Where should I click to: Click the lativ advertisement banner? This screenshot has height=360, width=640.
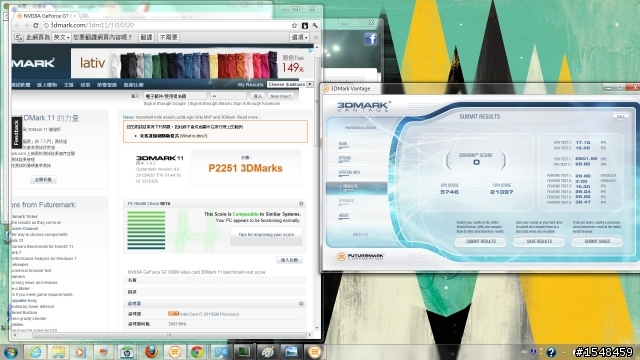click(192, 63)
